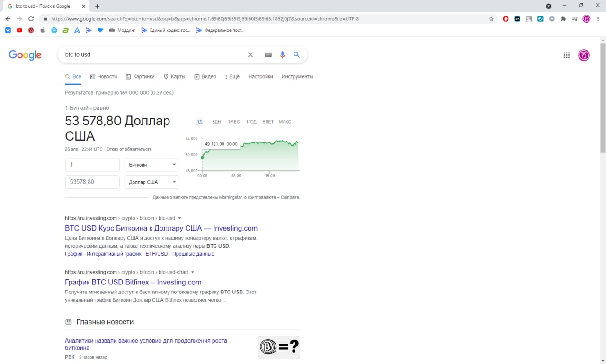Screen dimensions: 606x364
Task: Open 'График BTC USD Bitfinex' result
Action: tap(133, 283)
